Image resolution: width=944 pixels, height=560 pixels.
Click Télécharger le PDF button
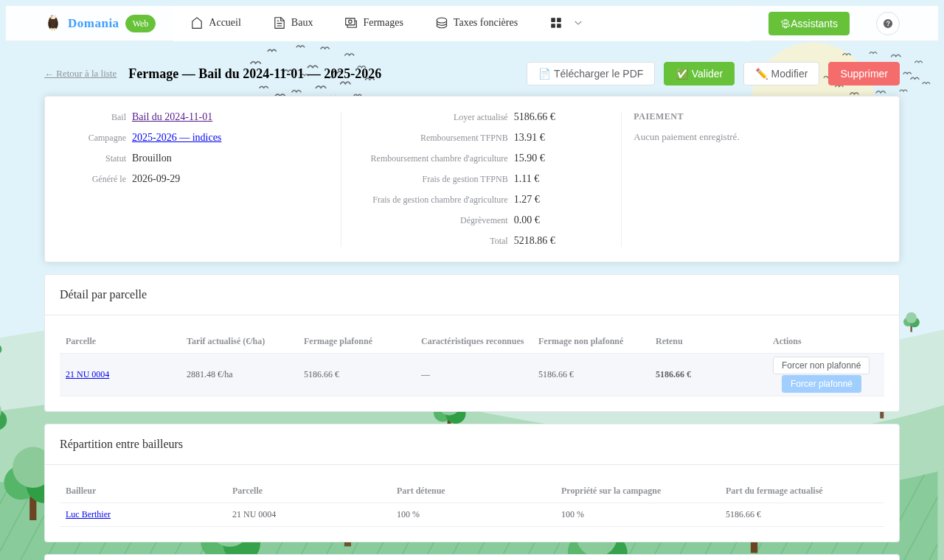[591, 74]
